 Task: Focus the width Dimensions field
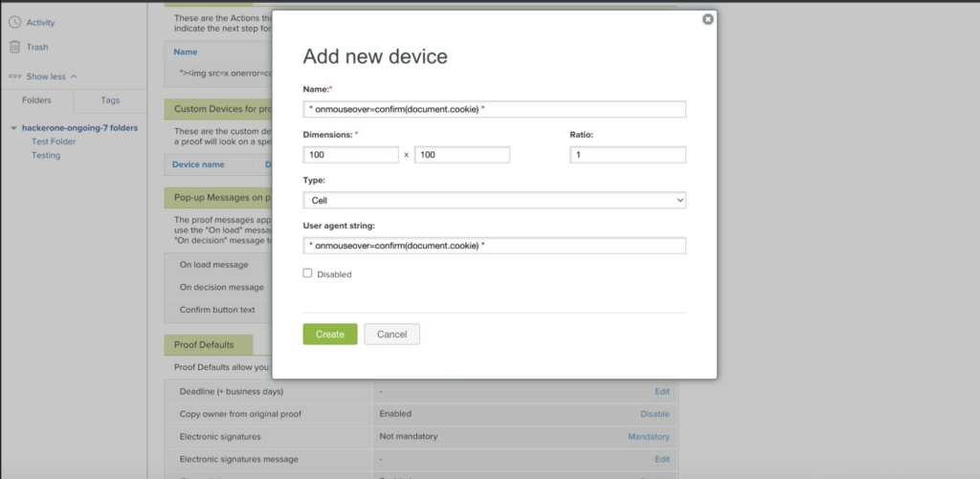tap(350, 155)
